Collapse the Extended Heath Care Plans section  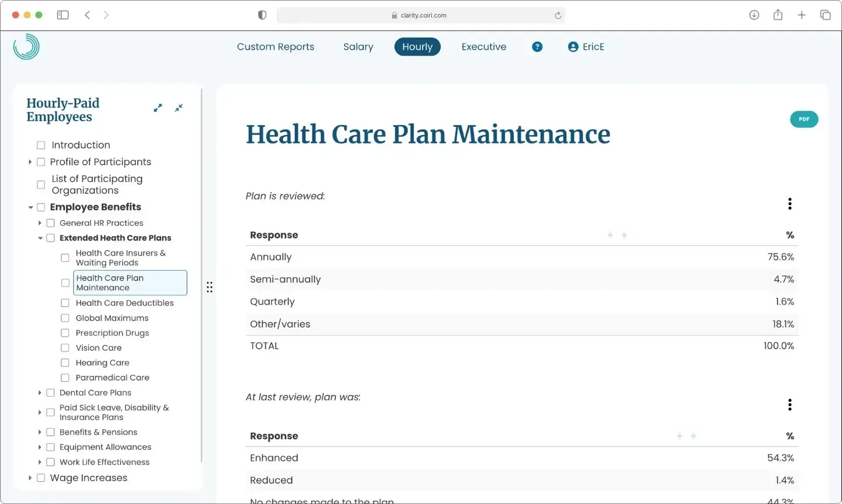pyautogui.click(x=39, y=237)
